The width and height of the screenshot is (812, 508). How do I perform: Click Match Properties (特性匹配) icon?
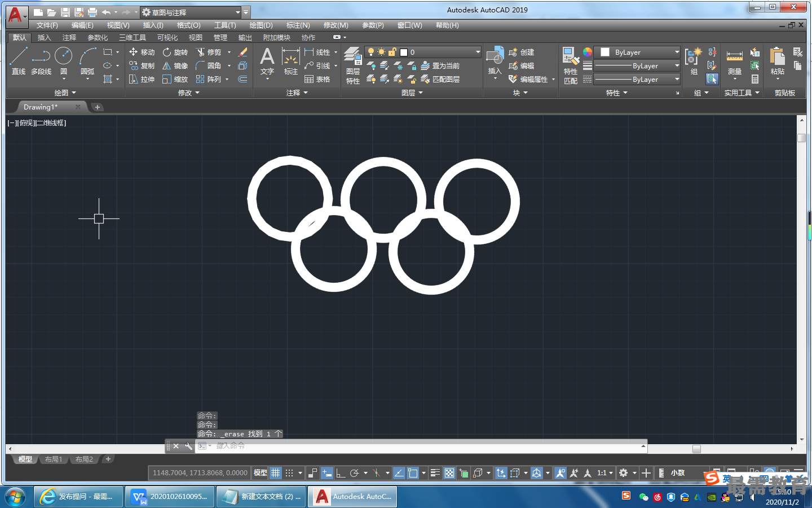pyautogui.click(x=571, y=65)
